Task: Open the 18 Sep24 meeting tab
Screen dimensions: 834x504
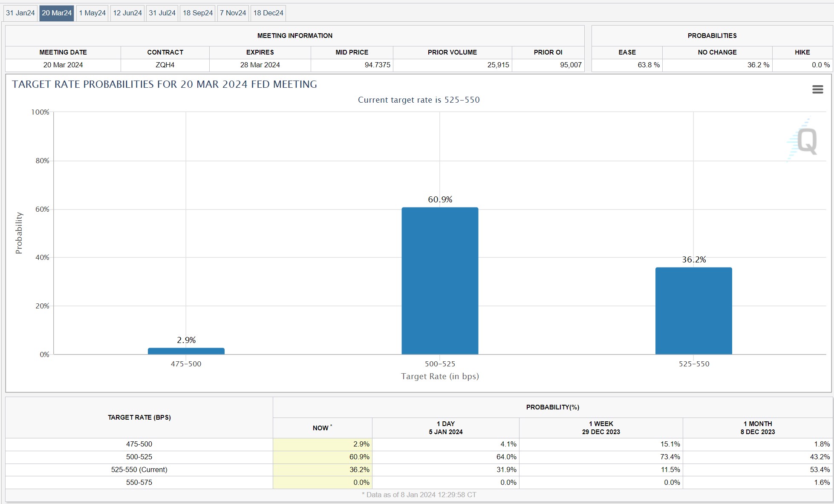Action: pyautogui.click(x=198, y=13)
